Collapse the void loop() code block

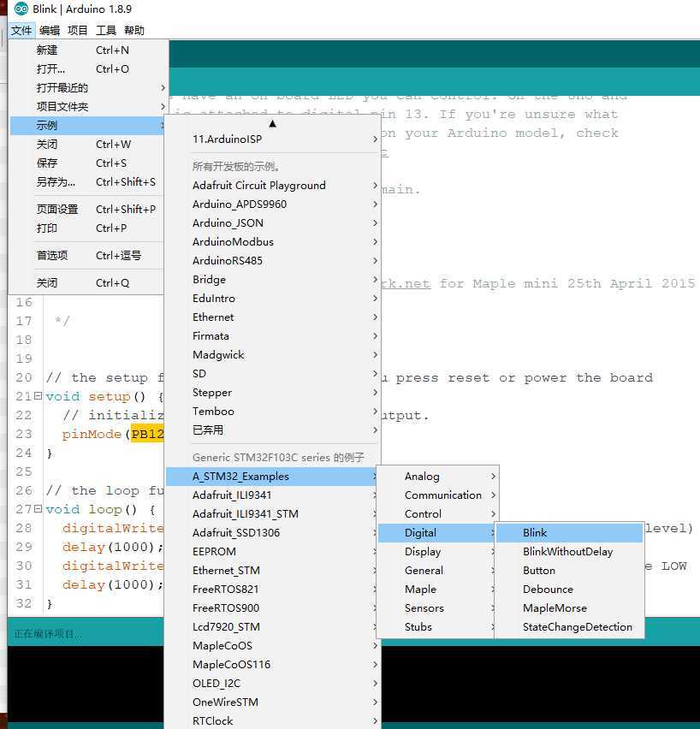click(38, 508)
